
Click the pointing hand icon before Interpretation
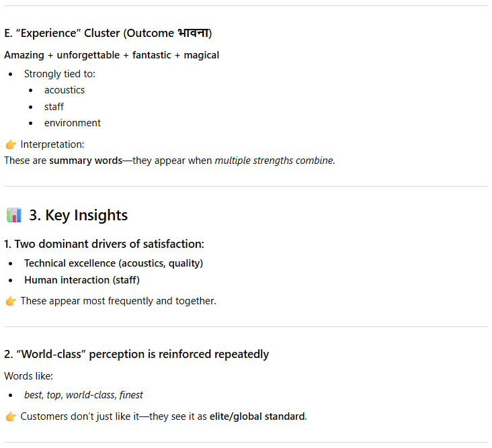point(11,144)
